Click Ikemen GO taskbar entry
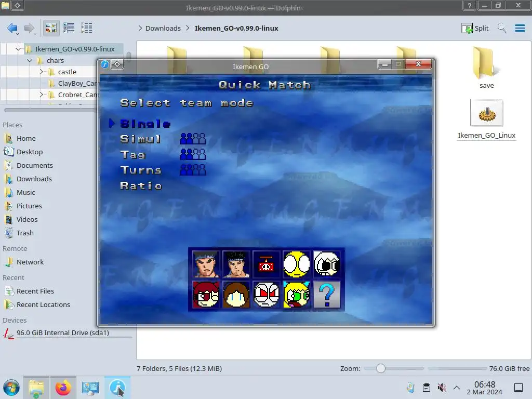This screenshot has height=399, width=532. click(x=117, y=388)
